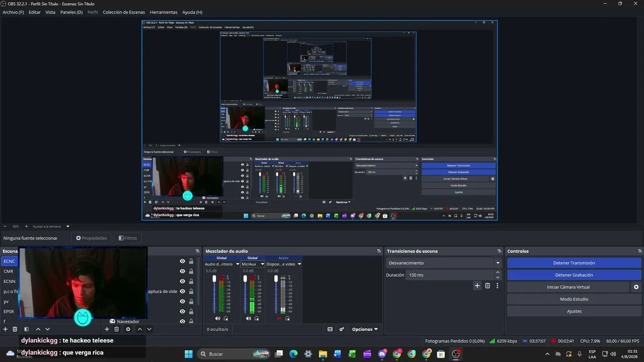Switch audio mixer layout icon in mixer footer

[330, 329]
